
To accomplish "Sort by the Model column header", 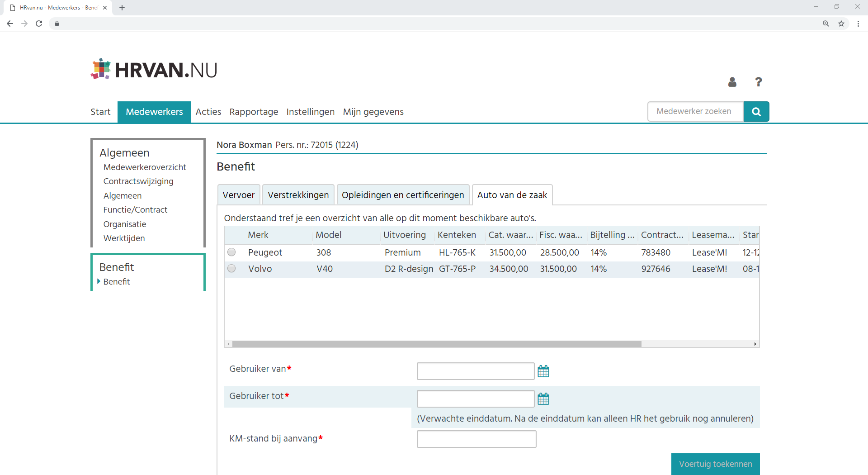I will coord(329,235).
